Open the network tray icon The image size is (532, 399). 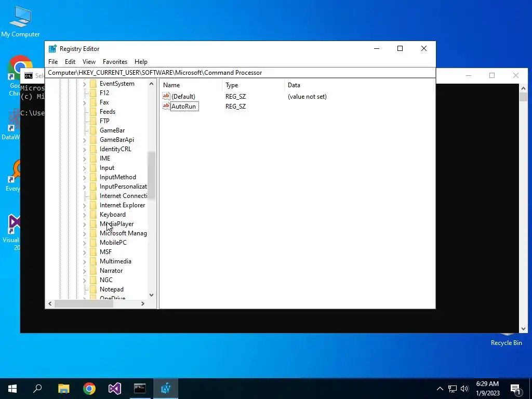pos(453,389)
